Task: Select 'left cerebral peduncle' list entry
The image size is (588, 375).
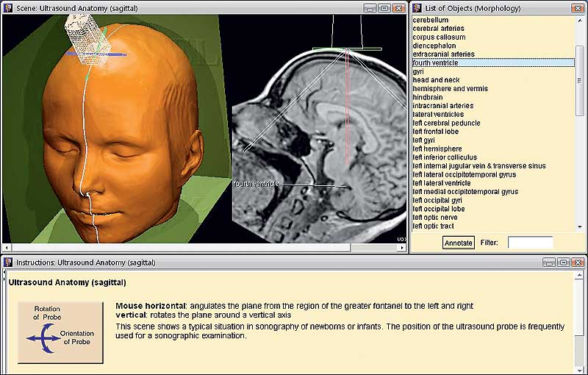Action: point(446,123)
